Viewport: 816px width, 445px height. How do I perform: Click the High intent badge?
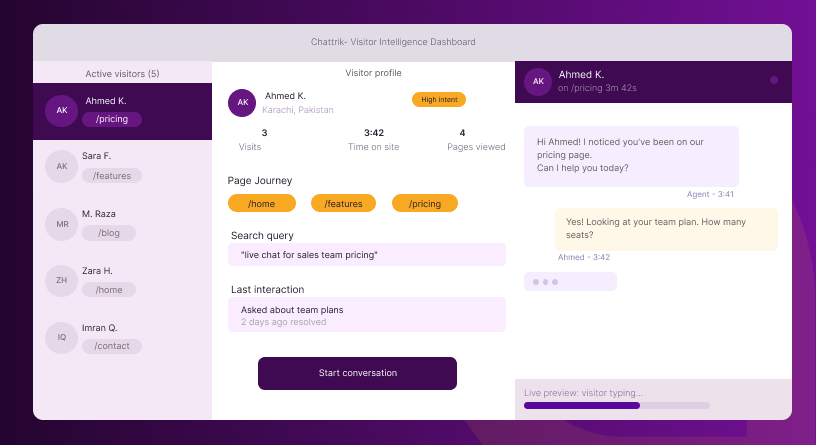439,99
